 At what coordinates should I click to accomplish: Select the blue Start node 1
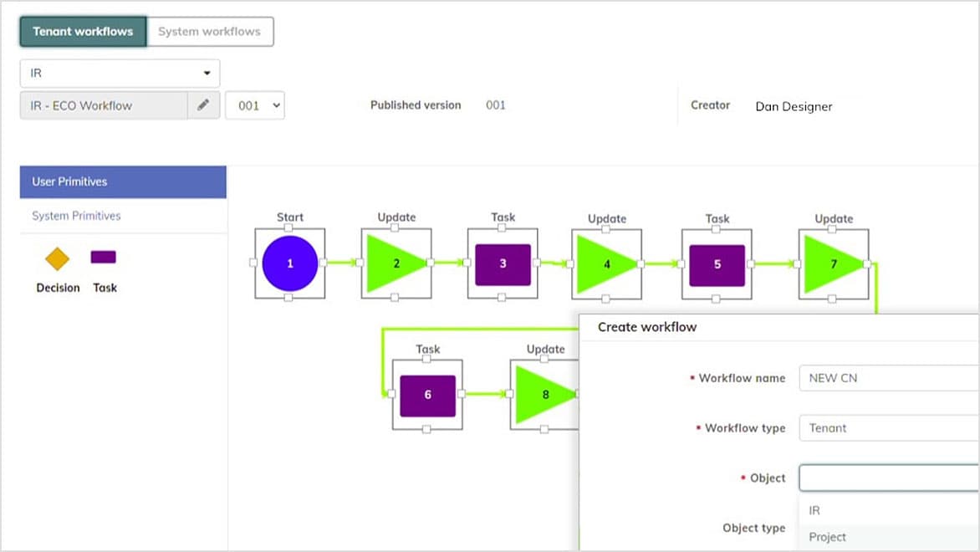click(289, 263)
